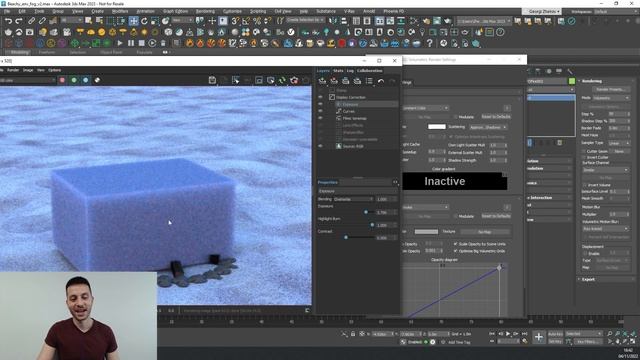Open the Scattering Approximate Shadows dropdown
Screen dimensions: 640x360
coord(488,127)
